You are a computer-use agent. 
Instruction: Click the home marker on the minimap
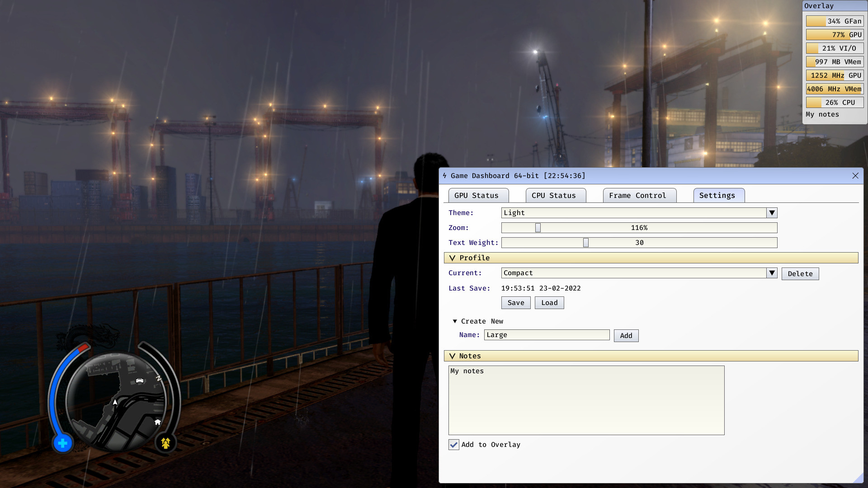157,422
